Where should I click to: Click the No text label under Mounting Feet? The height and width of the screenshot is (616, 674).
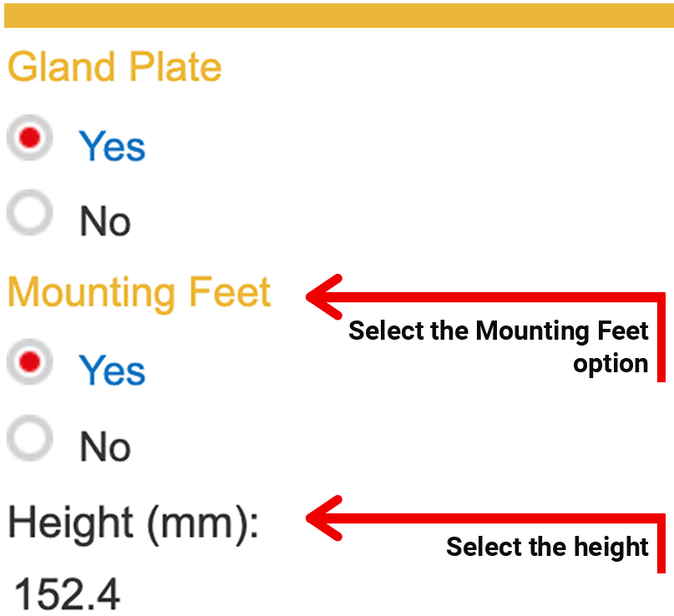click(x=105, y=447)
